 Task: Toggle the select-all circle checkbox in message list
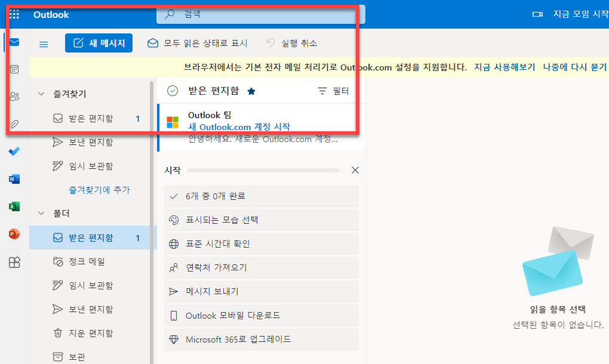coord(173,91)
